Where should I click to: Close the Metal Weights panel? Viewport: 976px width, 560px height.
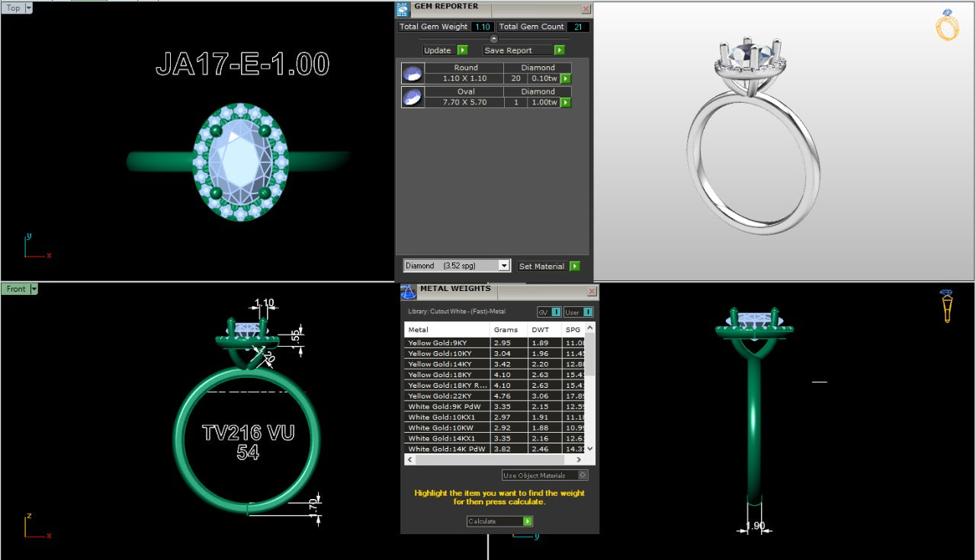tap(592, 292)
